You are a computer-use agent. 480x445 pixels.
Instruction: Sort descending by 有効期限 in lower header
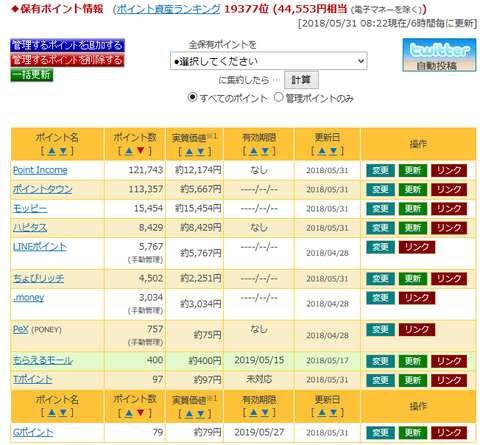pos(265,413)
